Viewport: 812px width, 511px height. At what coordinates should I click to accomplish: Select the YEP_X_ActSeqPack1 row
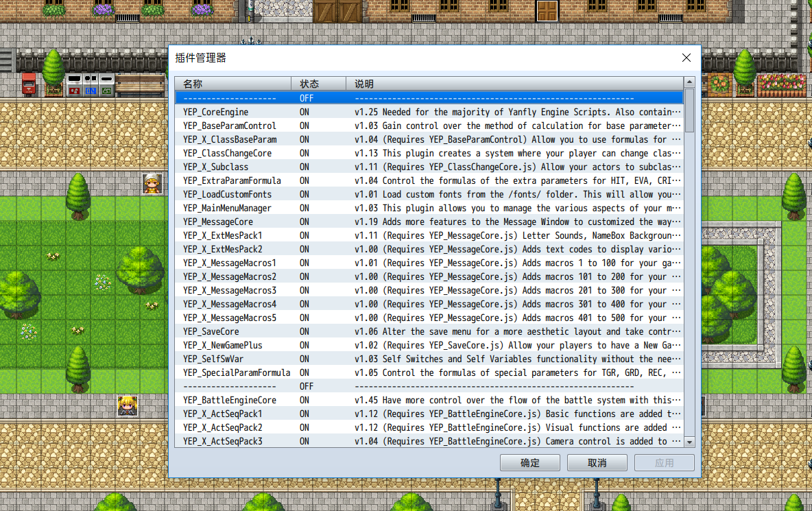click(x=429, y=414)
